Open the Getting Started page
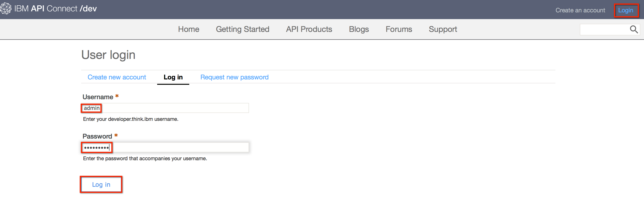Screen dimensions: 644x197 click(242, 29)
